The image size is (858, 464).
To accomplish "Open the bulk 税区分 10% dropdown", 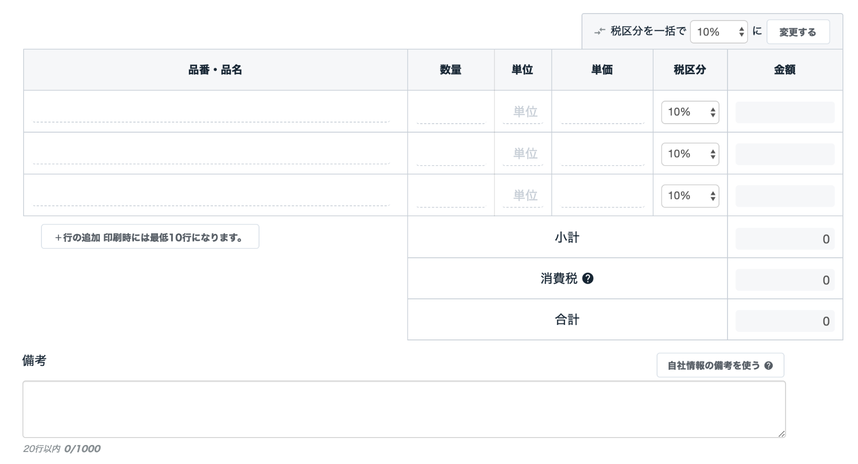I will pyautogui.click(x=718, y=32).
